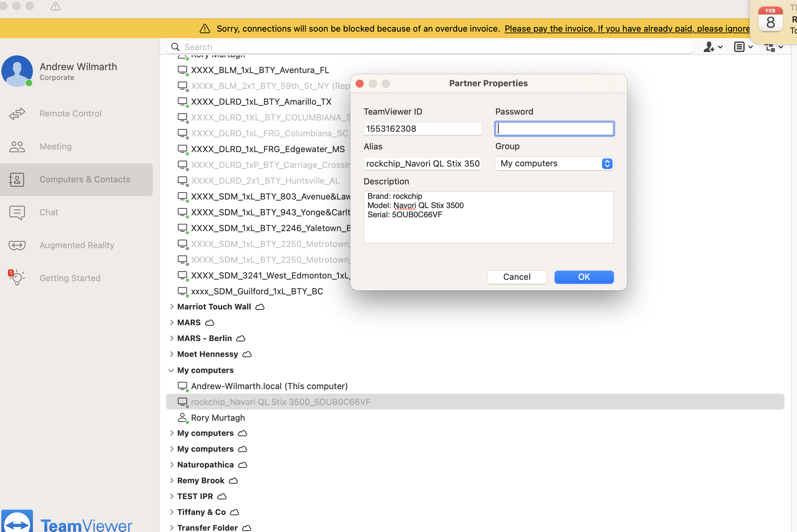Click the warning triangle in title bar

(56, 6)
